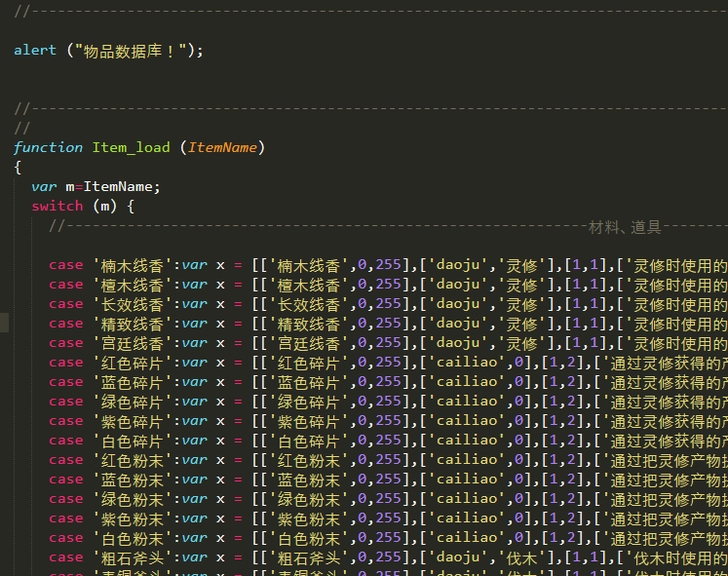Click the function keyword before Item_load
This screenshot has height=576, width=728.
48,147
